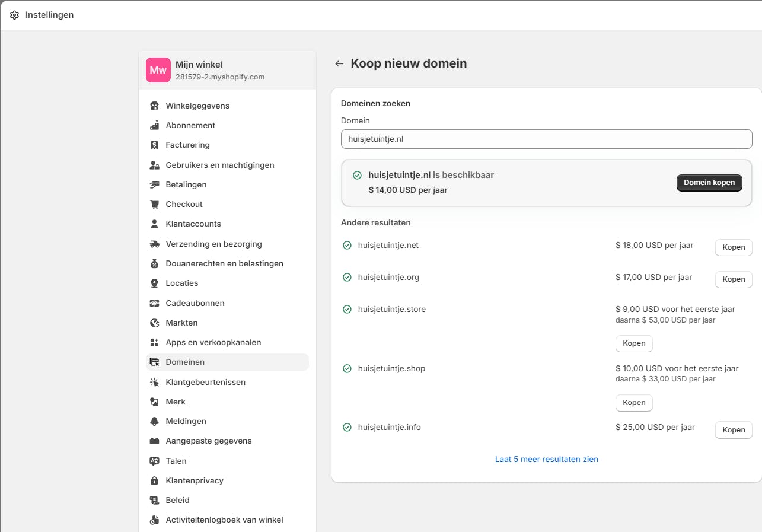Open the Winkelgegevens store icon

155,106
